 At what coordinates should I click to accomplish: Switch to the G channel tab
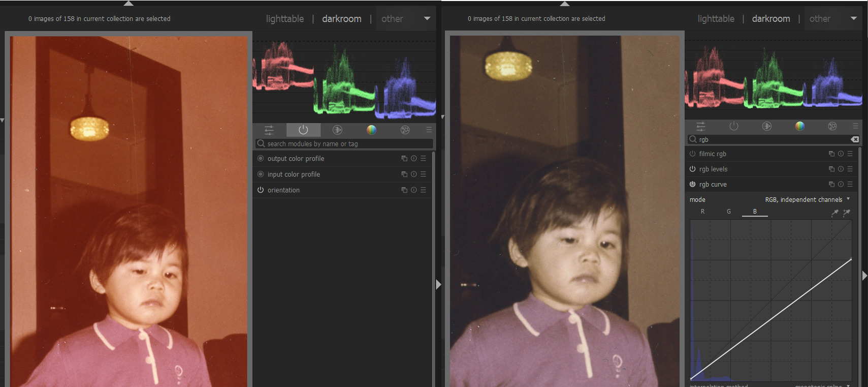729,212
